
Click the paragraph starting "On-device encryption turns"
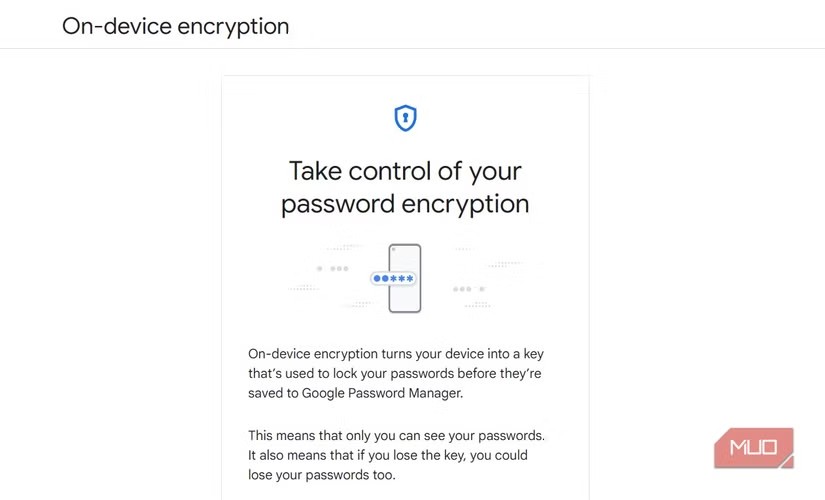[x=395, y=355]
